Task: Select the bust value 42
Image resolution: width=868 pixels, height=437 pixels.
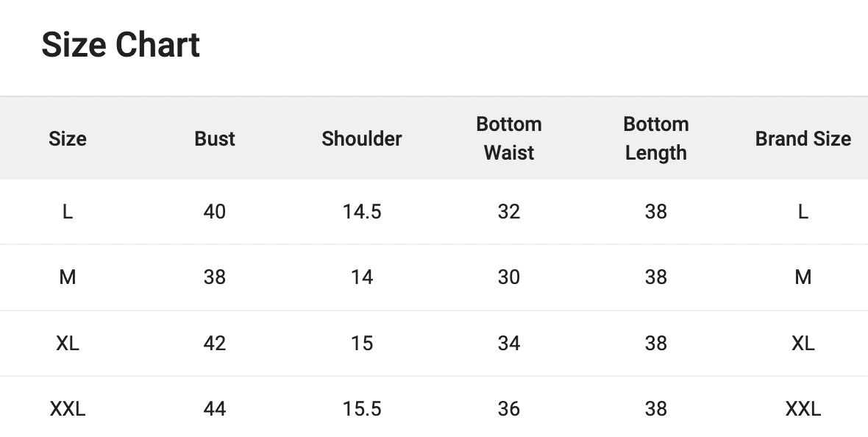Action: click(215, 344)
